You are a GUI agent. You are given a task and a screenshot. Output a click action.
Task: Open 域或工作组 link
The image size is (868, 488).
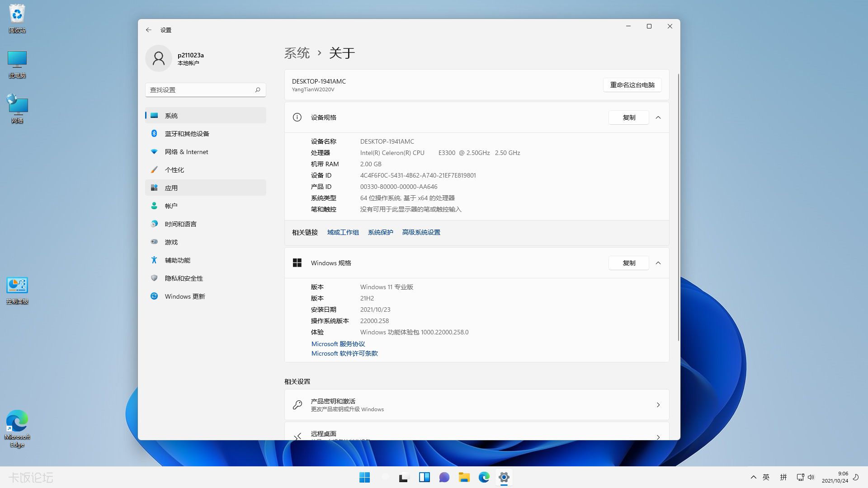click(x=343, y=232)
